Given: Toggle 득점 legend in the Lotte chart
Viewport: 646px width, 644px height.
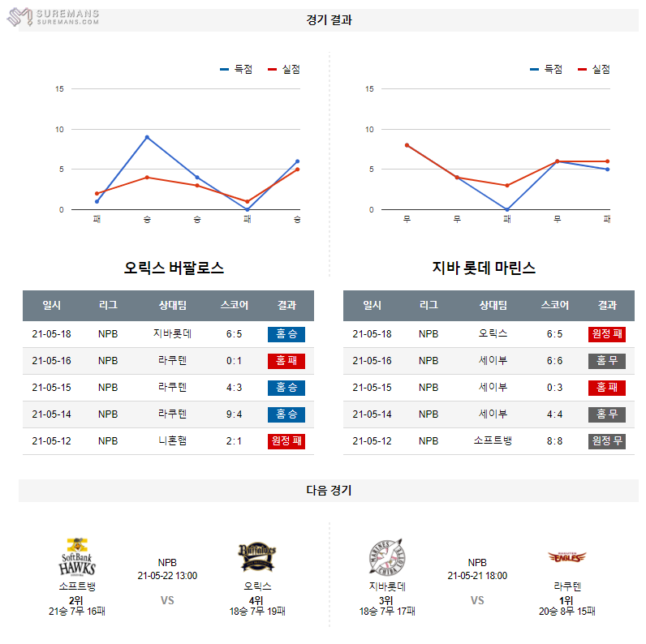Looking at the screenshot, I should pyautogui.click(x=547, y=70).
